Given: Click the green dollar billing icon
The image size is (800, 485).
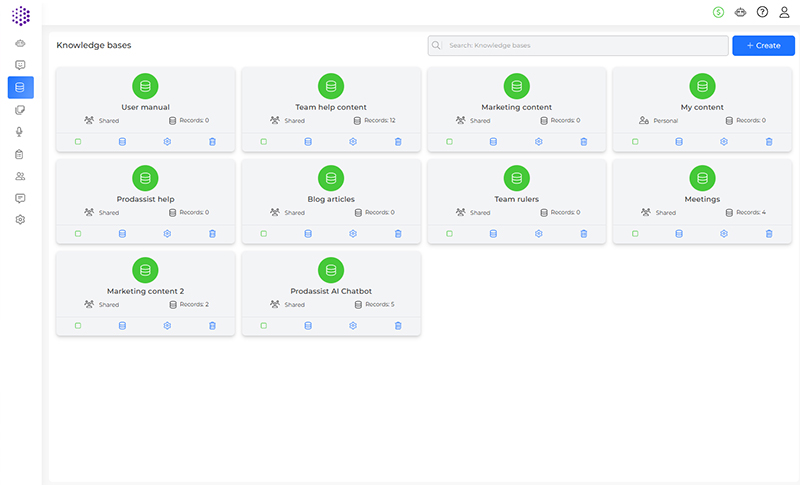Looking at the screenshot, I should click(x=718, y=12).
